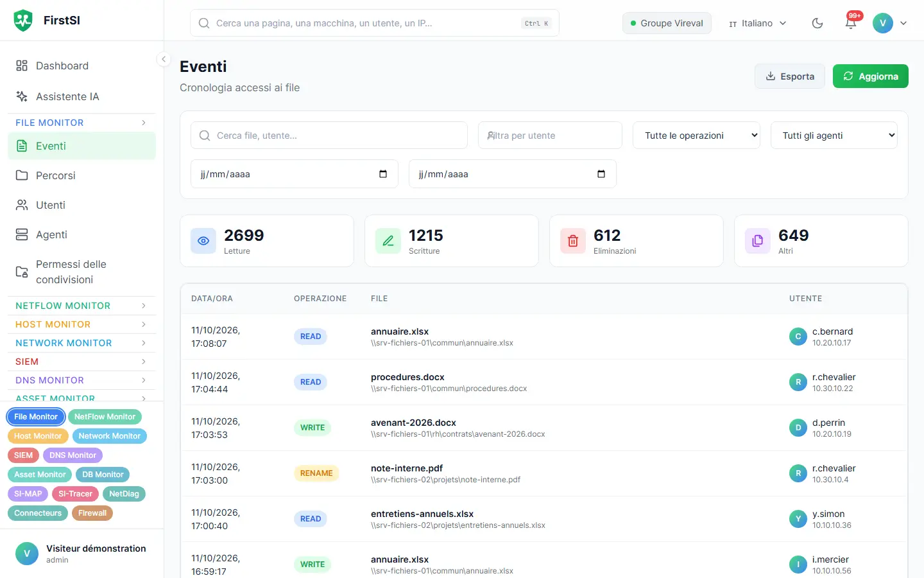The width and height of the screenshot is (924, 578).
Task: Select the SI-MAP pill
Action: (x=28, y=494)
